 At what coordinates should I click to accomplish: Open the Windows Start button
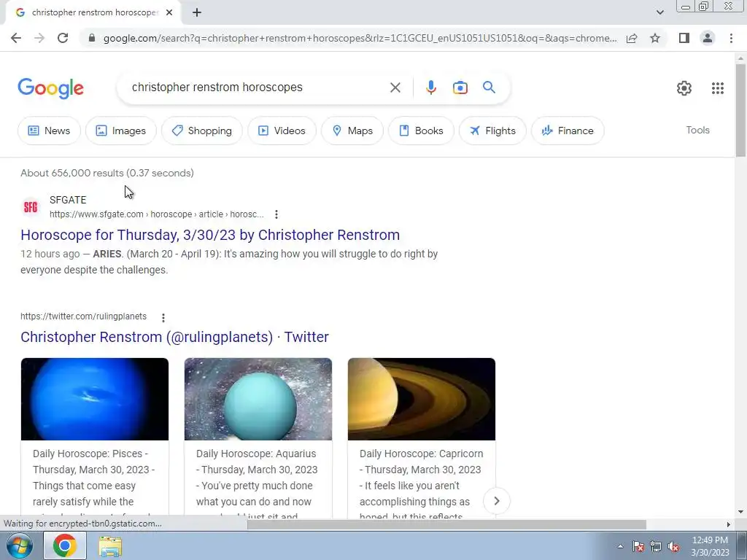click(x=20, y=545)
